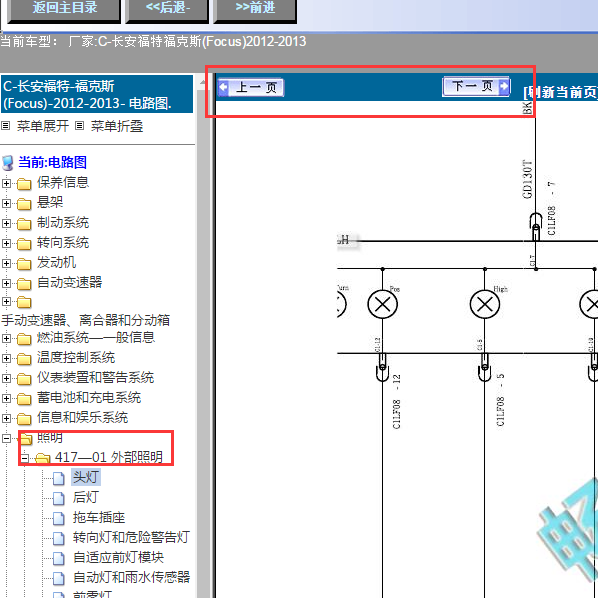Open 手动变速器、离合器和分动箱 folder label
The image size is (598, 598).
pyautogui.click(x=86, y=320)
